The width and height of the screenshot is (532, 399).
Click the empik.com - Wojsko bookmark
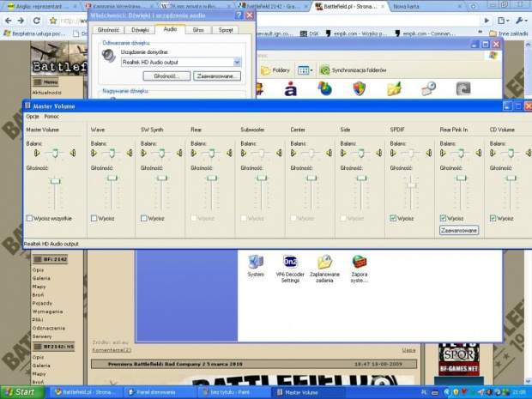(x=357, y=33)
